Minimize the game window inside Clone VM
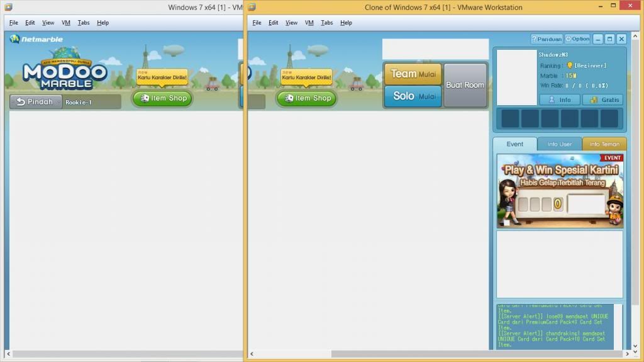This screenshot has height=362, width=644. pyautogui.click(x=598, y=39)
